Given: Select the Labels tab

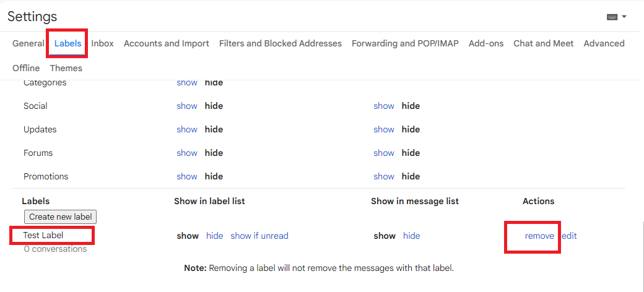Looking at the screenshot, I should point(67,43).
